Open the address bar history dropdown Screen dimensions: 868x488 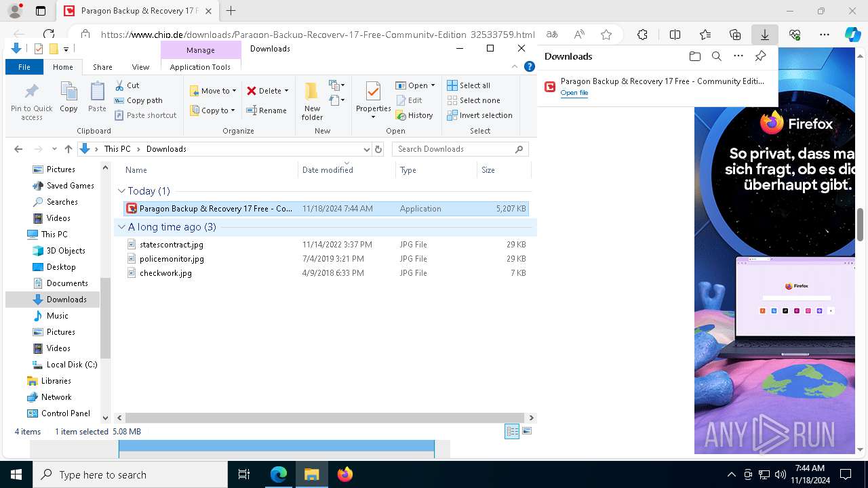(x=366, y=149)
